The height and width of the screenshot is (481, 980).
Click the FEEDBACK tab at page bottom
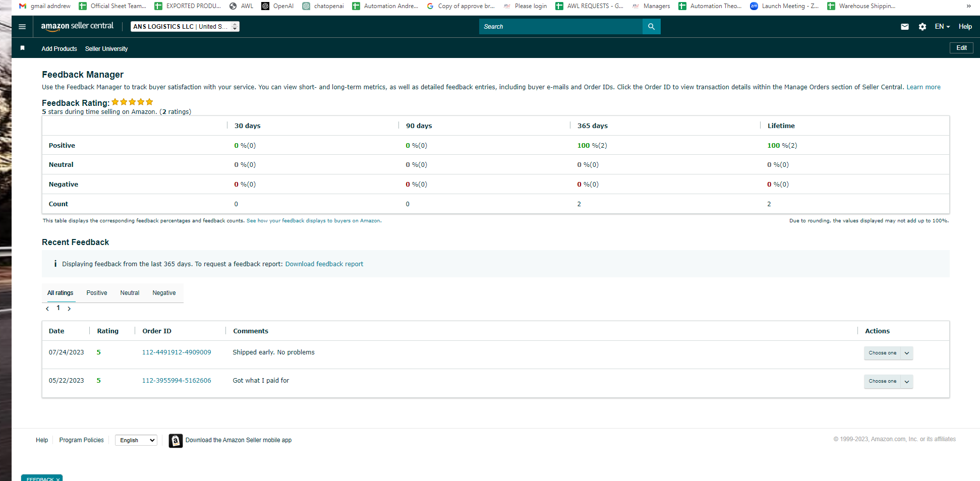[x=42, y=478]
